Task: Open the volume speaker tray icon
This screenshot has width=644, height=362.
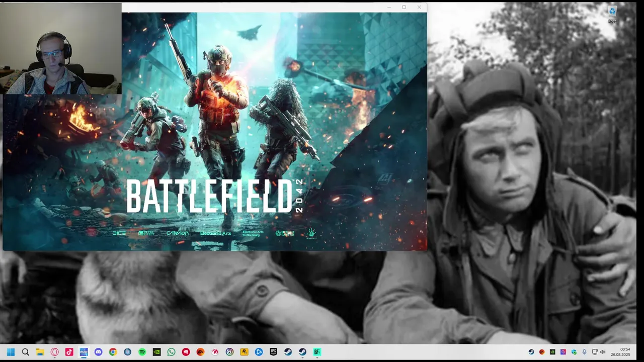Action: tap(602, 352)
